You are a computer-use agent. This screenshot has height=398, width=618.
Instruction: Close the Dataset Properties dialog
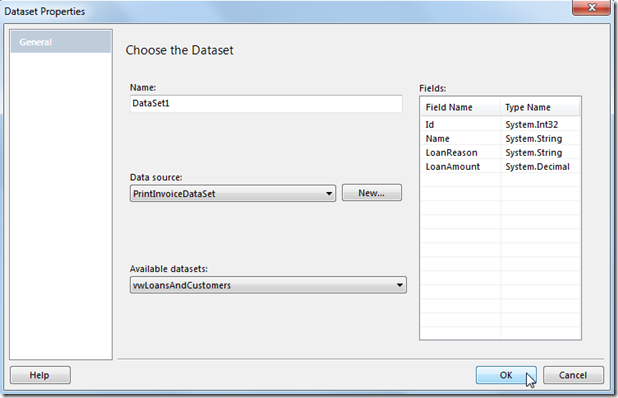(591, 7)
